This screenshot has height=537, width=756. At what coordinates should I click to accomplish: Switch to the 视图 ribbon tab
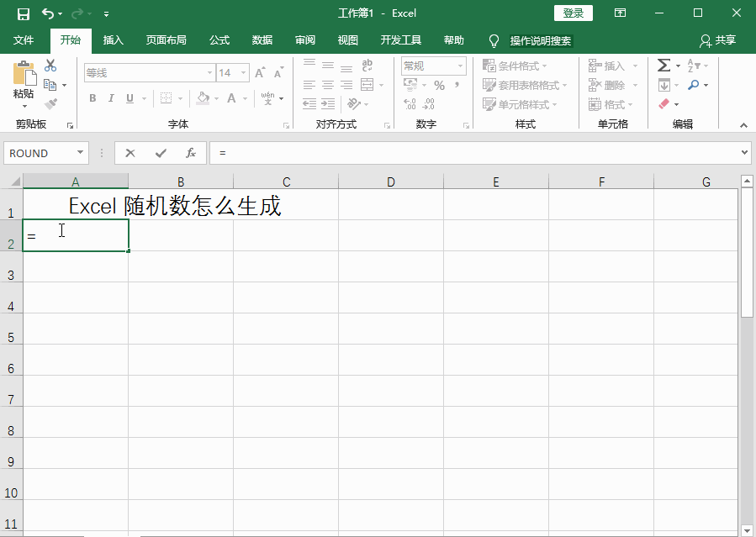[x=347, y=40]
